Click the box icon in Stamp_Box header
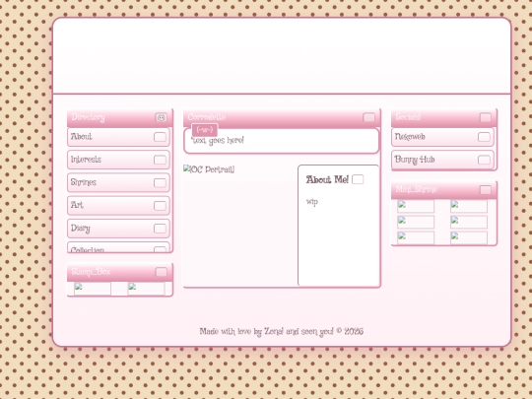This screenshot has height=399, width=532. tap(162, 272)
